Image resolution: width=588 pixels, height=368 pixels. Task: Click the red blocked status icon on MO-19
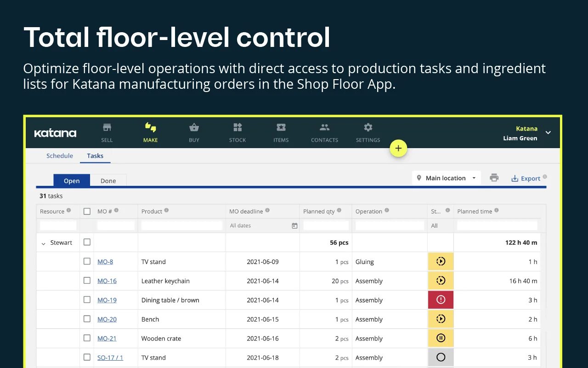point(441,299)
